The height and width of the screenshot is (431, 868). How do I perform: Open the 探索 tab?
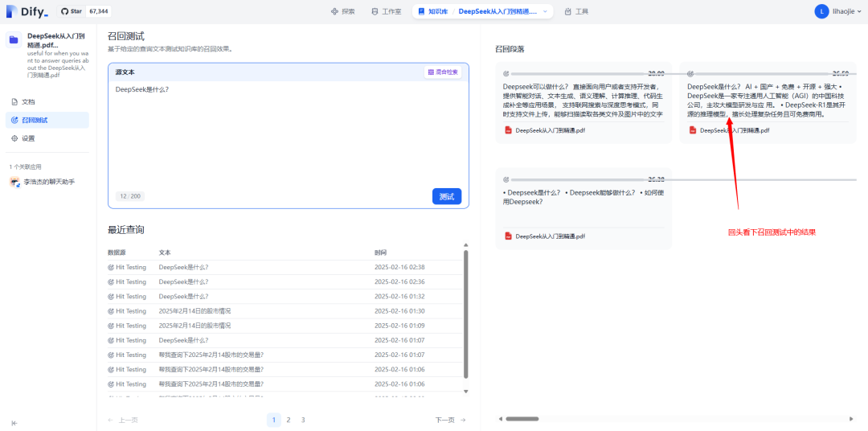click(x=342, y=11)
